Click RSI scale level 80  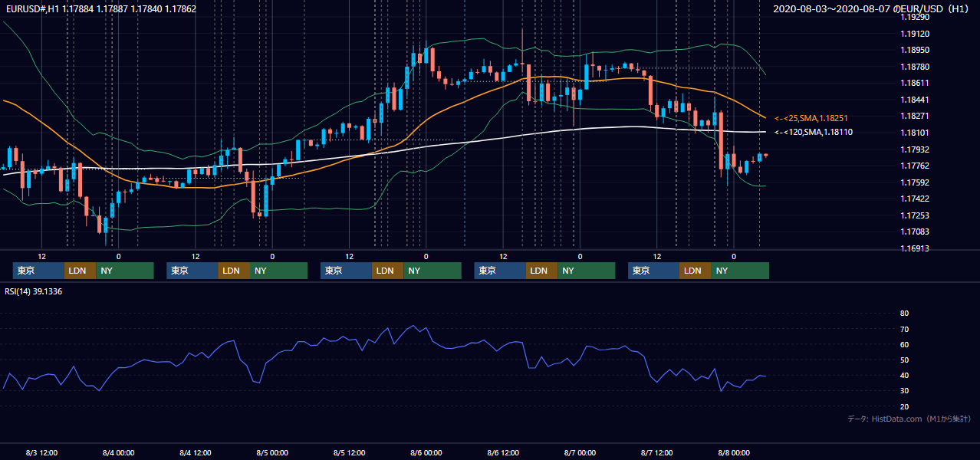904,314
